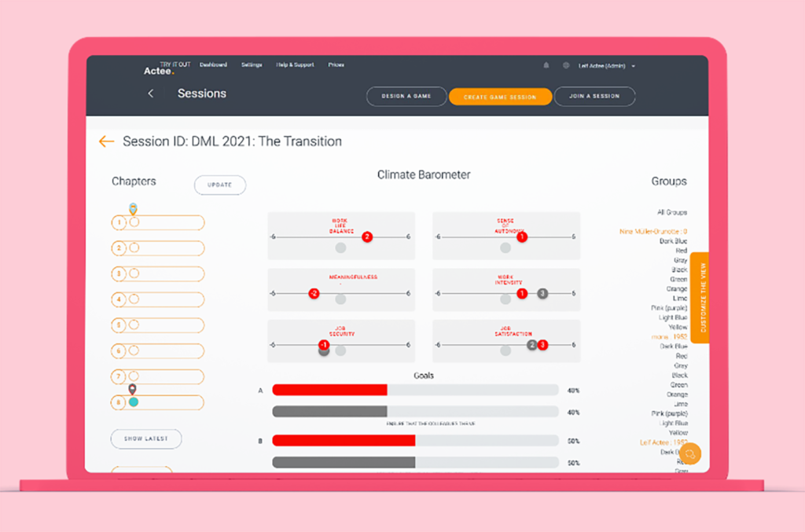Click the red marker on Work Life Balance slider

coord(366,237)
